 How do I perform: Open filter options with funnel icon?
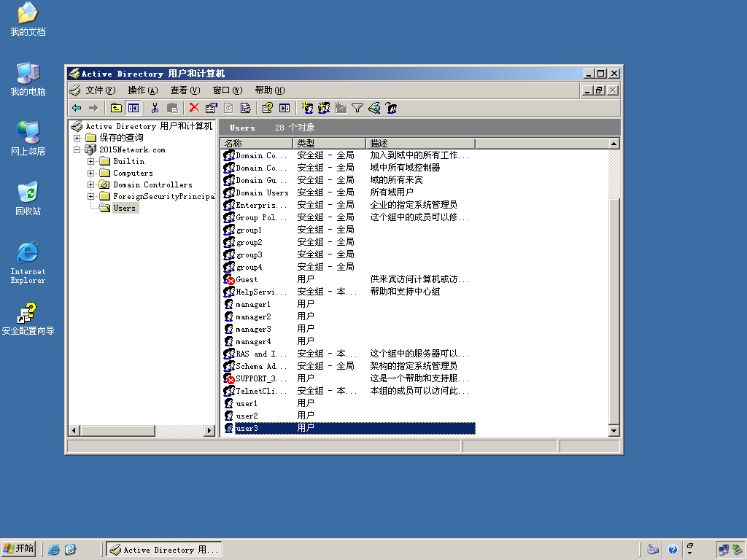click(357, 108)
